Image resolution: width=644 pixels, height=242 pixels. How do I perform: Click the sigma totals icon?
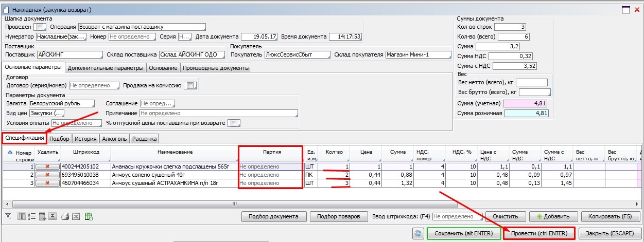53,216
